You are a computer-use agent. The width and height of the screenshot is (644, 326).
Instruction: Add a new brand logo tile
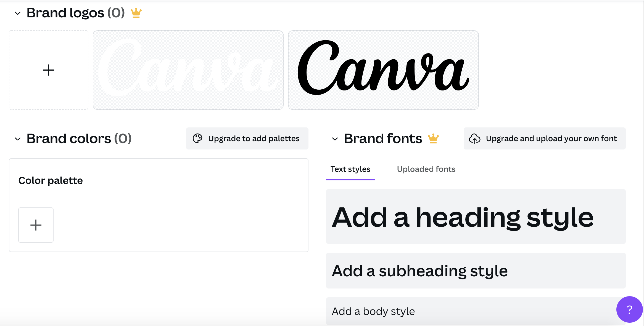tap(49, 70)
